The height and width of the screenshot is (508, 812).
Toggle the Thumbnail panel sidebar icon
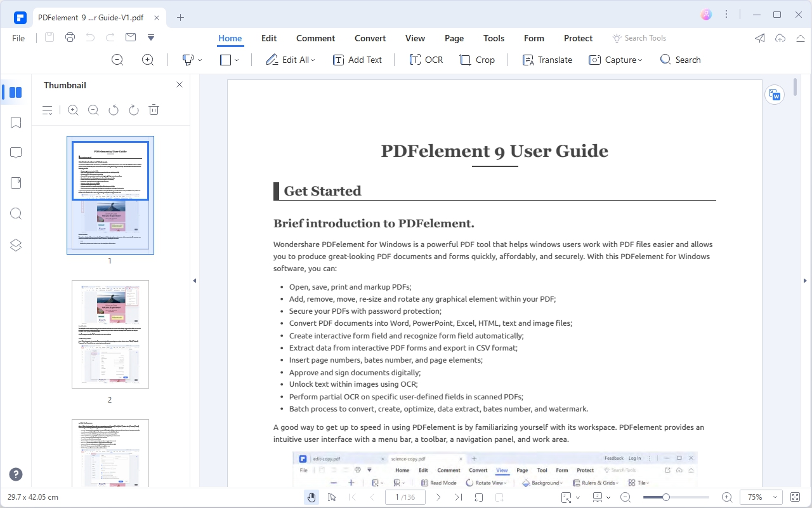[x=16, y=92]
